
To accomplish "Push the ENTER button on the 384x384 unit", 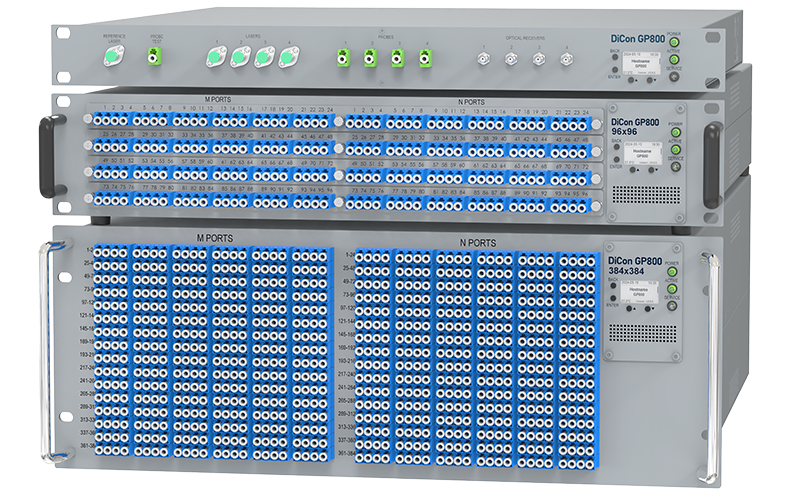I will pyautogui.click(x=613, y=298).
